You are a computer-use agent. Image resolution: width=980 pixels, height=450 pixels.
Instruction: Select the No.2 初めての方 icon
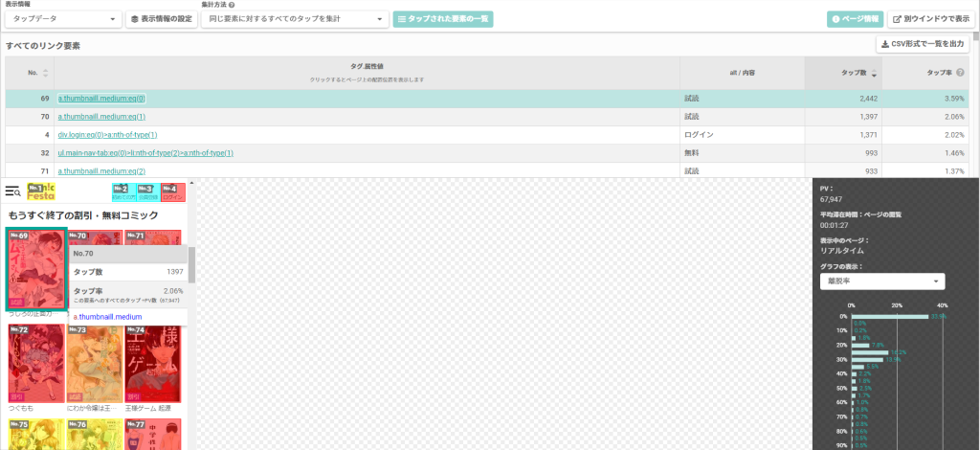point(123,192)
